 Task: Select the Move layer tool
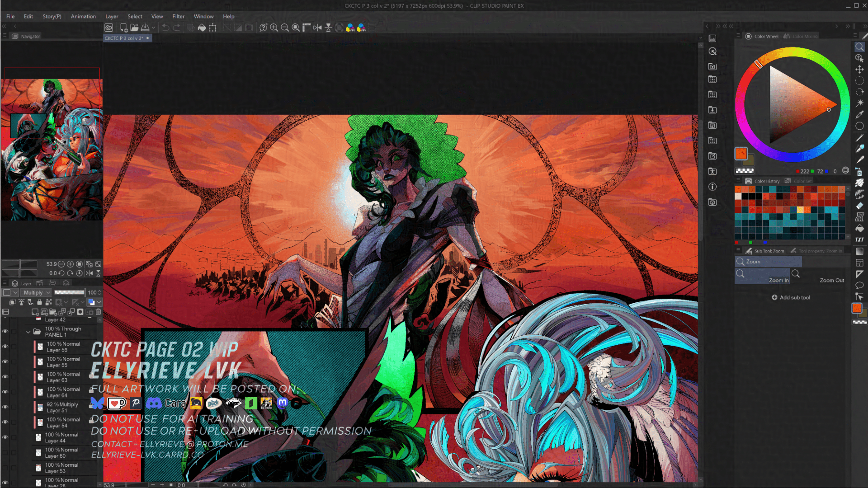(x=859, y=69)
